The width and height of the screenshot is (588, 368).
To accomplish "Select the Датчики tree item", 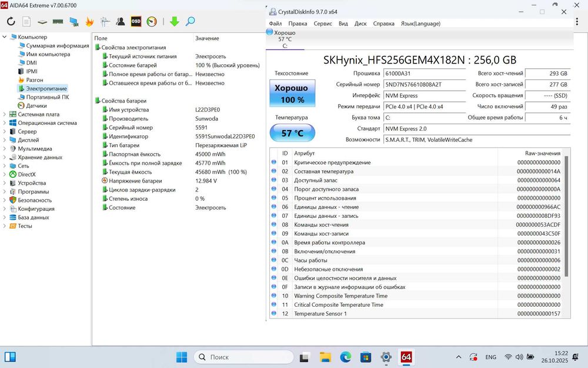I will pos(36,106).
